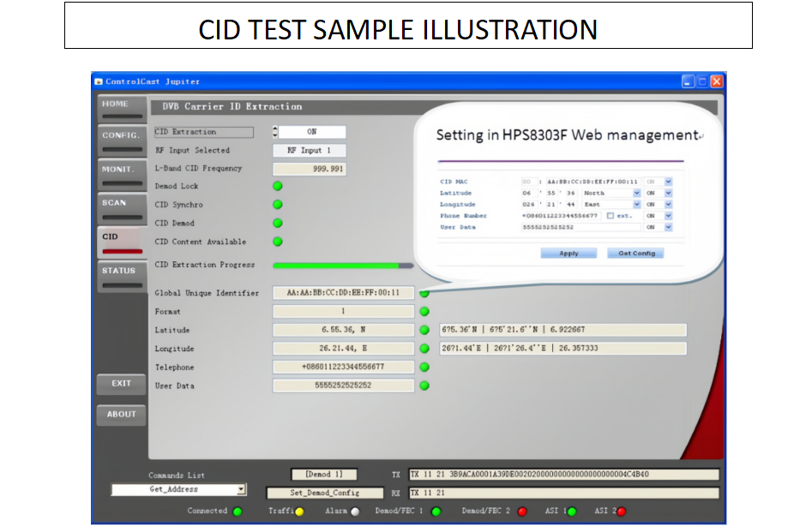Click the User Data field in web management
812x526 pixels.
pos(581,227)
